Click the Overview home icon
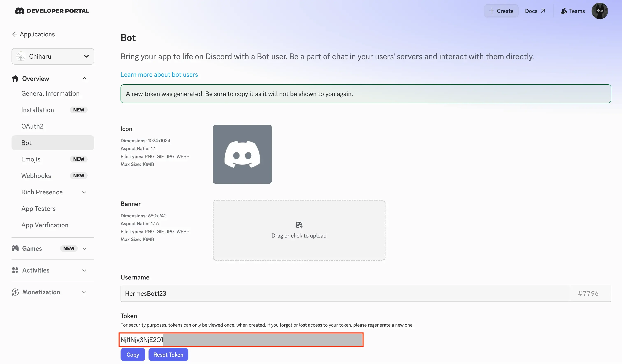The image size is (622, 364). tap(15, 79)
